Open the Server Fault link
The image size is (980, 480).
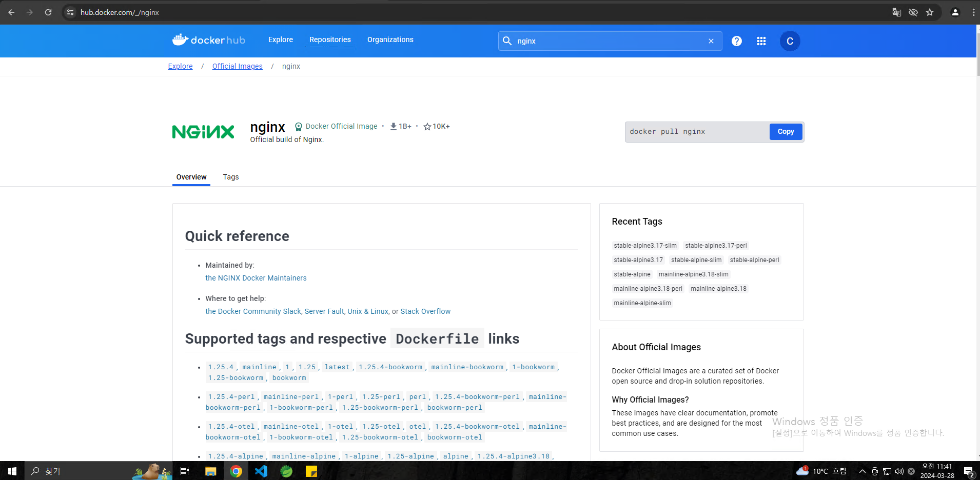pos(324,311)
